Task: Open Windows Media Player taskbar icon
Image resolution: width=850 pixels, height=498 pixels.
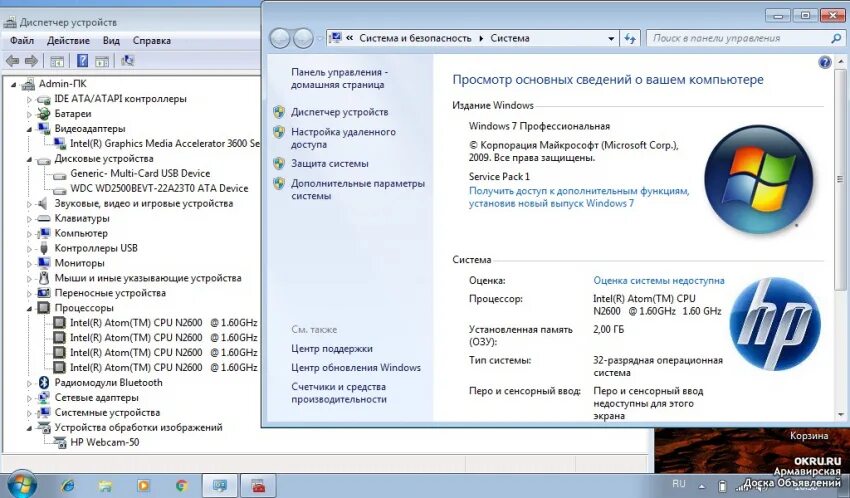Action: coord(143,485)
